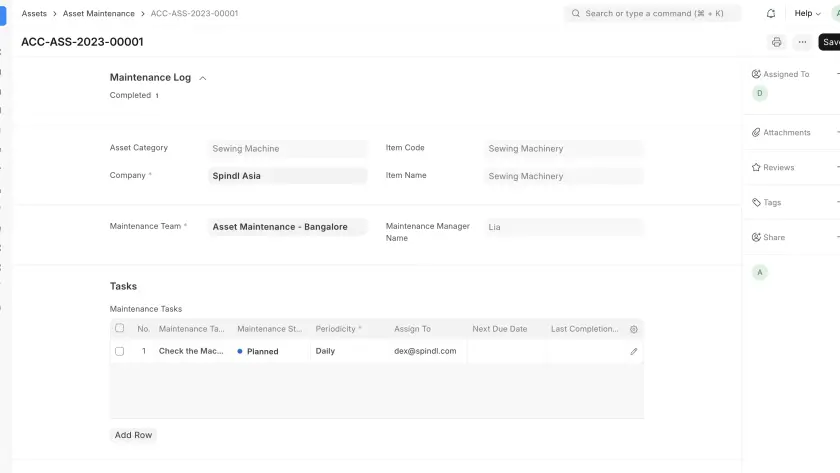Click the Tags icon in sidebar

756,202
